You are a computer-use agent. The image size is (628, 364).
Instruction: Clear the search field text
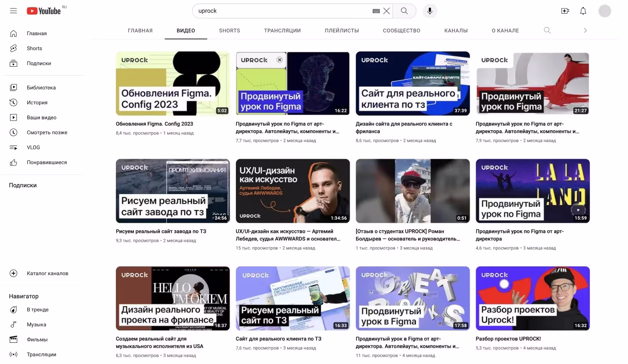pos(386,11)
